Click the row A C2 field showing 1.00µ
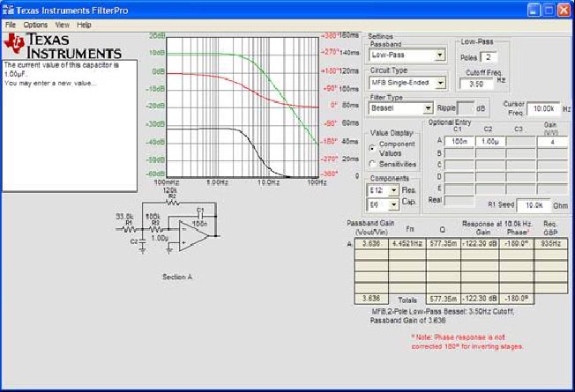The width and height of the screenshot is (575, 392). (490, 142)
